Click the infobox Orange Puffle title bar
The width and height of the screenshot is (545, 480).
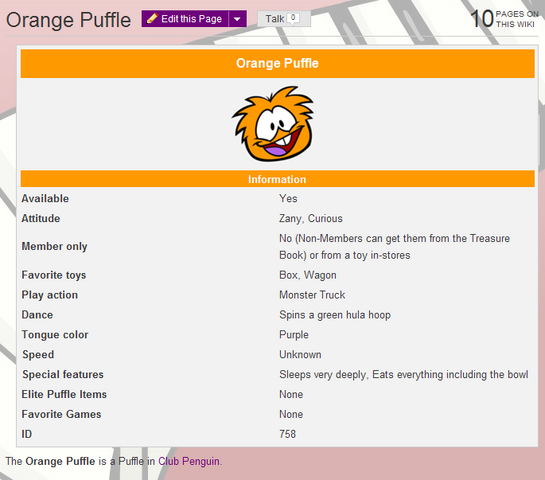(x=277, y=64)
